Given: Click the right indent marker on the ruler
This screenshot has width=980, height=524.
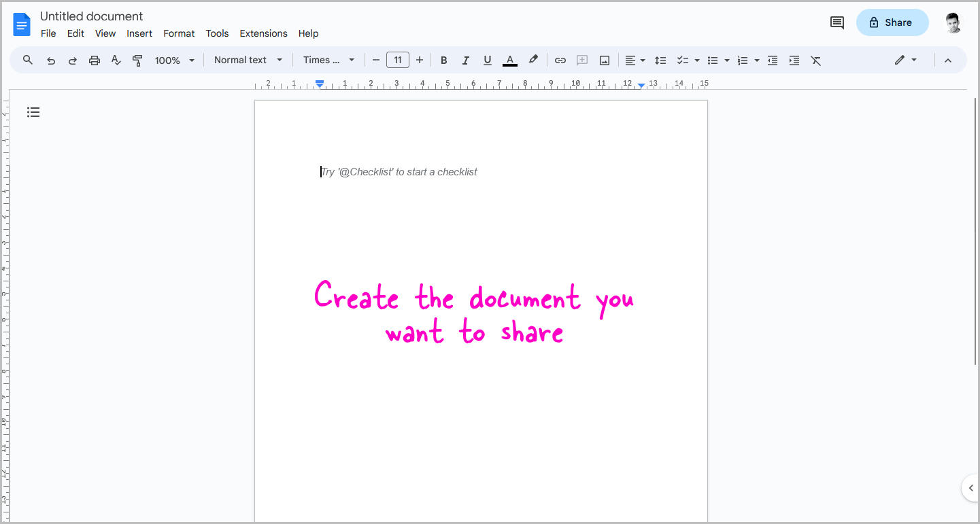Looking at the screenshot, I should (x=641, y=85).
